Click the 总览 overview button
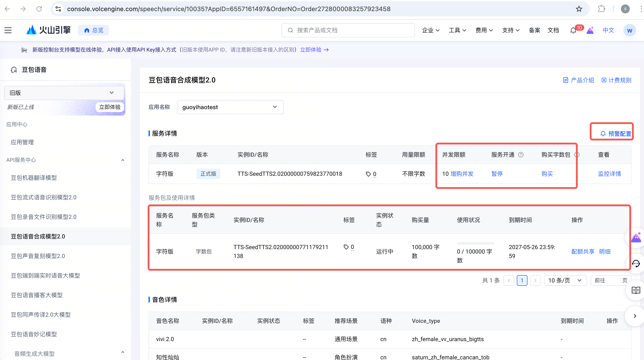Screen dimensions: 644x360 [x=93, y=30]
